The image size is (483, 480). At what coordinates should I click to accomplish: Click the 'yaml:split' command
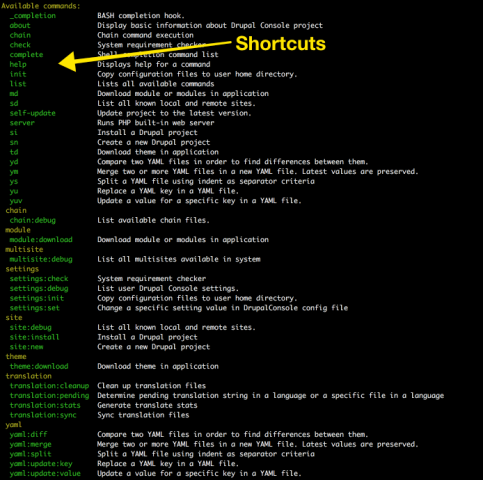click(x=31, y=454)
